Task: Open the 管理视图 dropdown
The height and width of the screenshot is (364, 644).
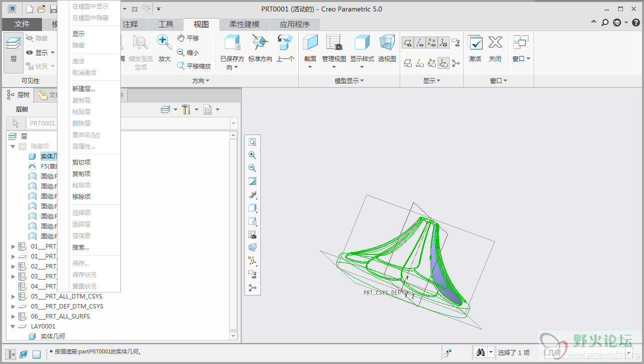Action: pyautogui.click(x=334, y=66)
